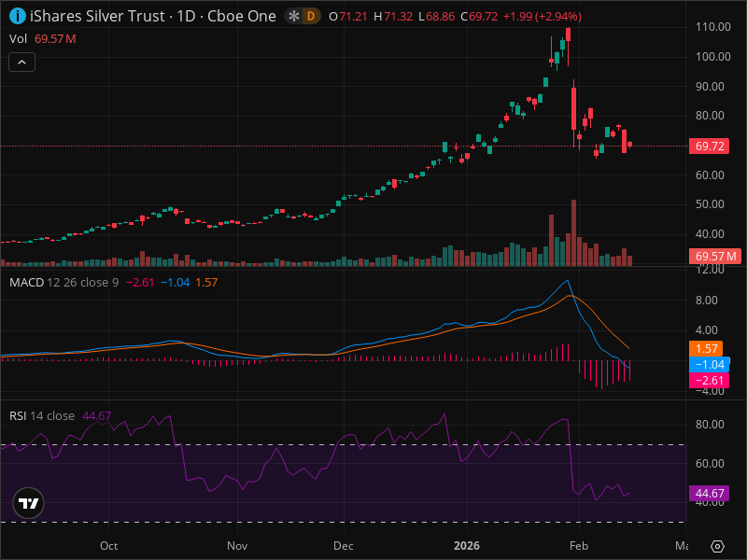747x560 pixels.
Task: Click the purple 44.67 RSI value tag
Action: tap(710, 494)
